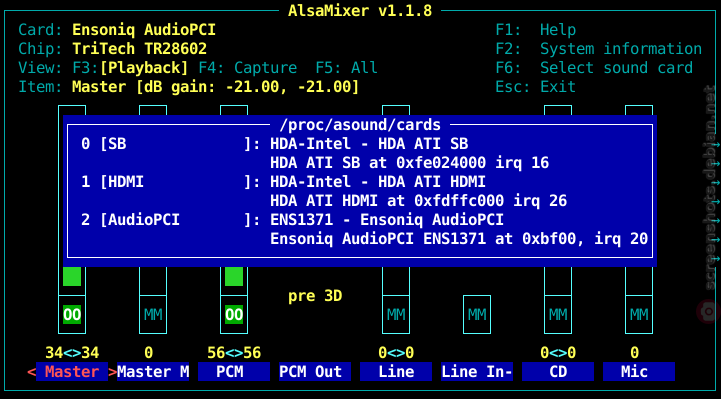This screenshot has height=399, width=721.
Task: Unmute the Line channel MM box
Action: (396, 314)
